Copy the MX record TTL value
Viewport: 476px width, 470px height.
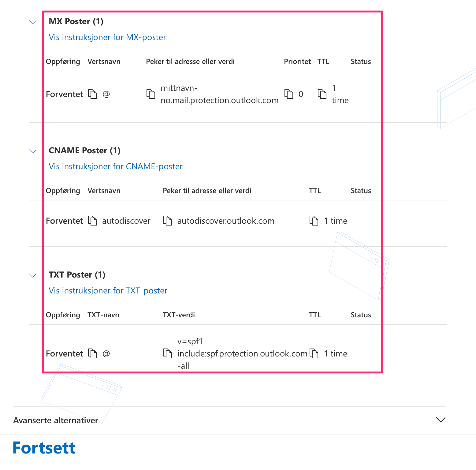click(322, 94)
